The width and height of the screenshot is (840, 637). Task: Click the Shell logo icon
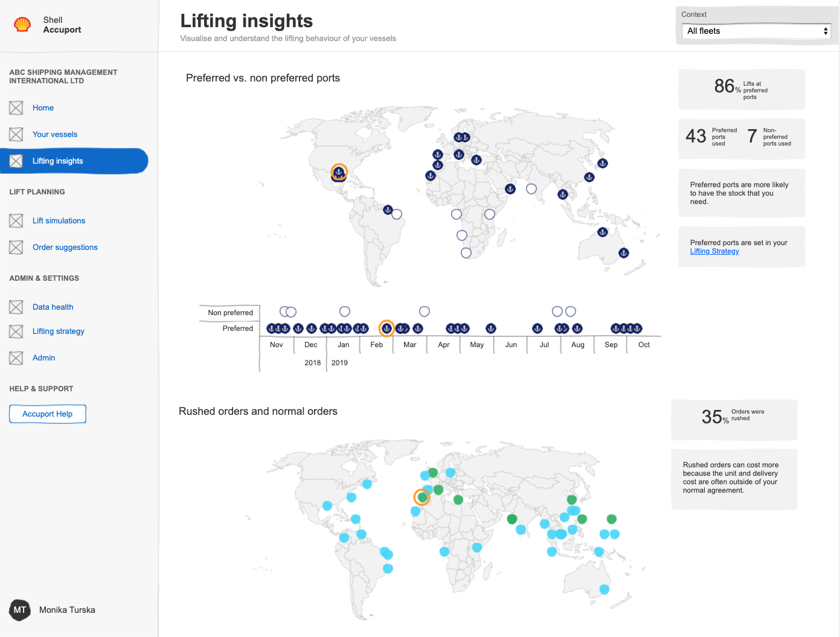(x=22, y=25)
